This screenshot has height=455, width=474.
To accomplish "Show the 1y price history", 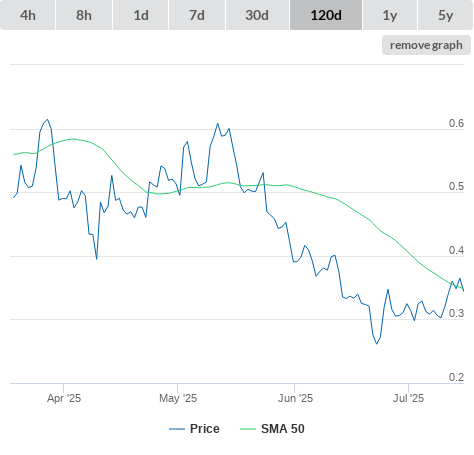I will pyautogui.click(x=390, y=15).
